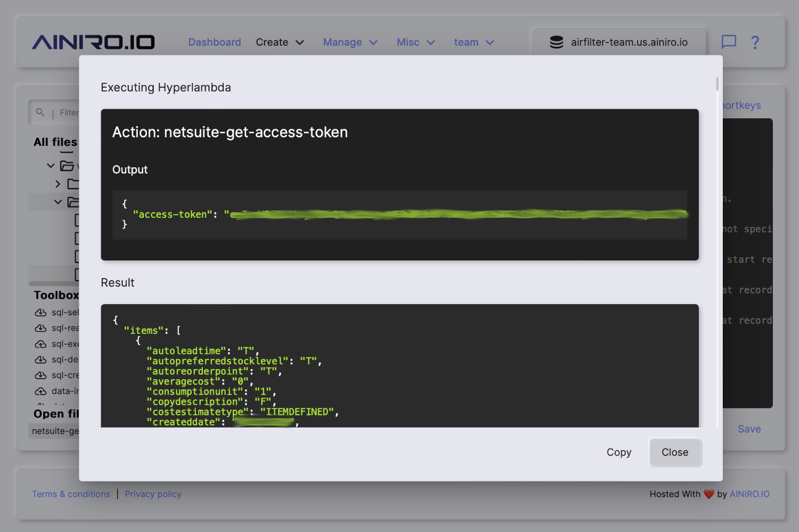The height and width of the screenshot is (532, 799).
Task: Open the Shortkeys link above editor
Action: tap(741, 105)
